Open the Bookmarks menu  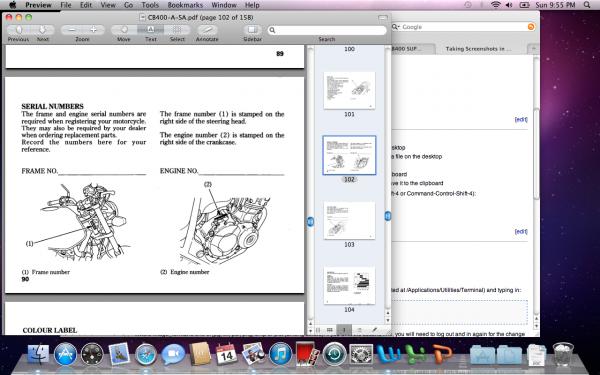coord(185,5)
